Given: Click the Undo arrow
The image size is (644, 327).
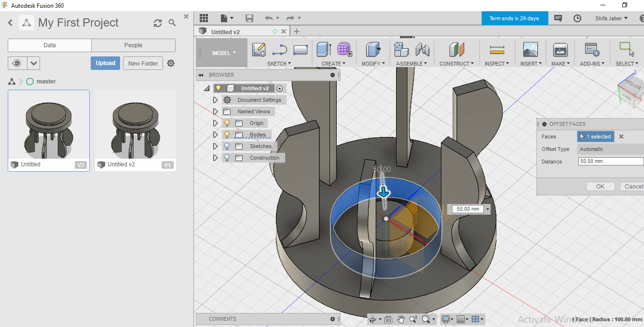Looking at the screenshot, I should pos(269,18).
